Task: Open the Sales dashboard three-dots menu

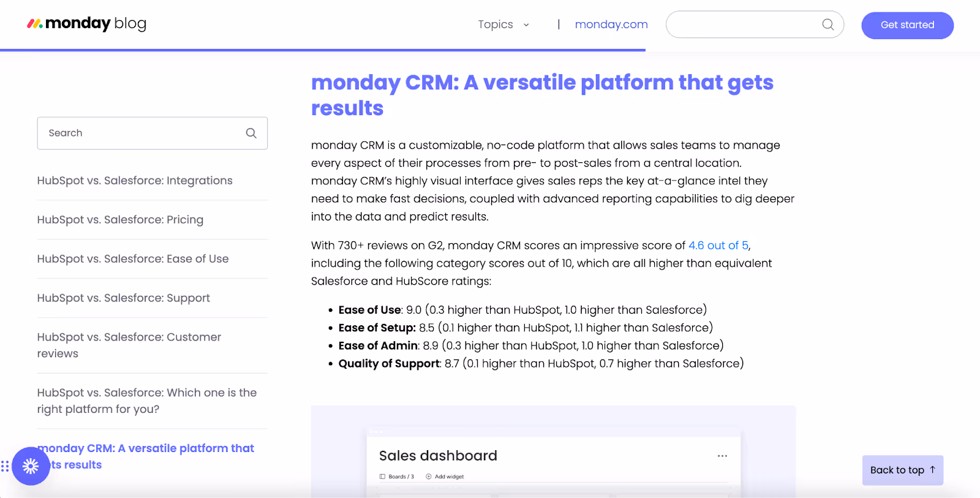Action: click(722, 456)
